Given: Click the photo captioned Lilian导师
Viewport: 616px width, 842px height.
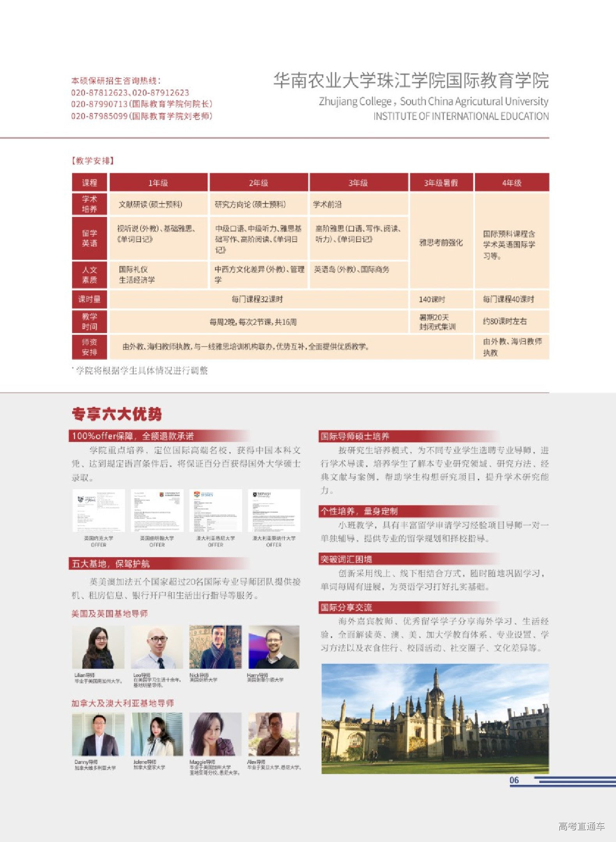Looking at the screenshot, I should coord(98,647).
